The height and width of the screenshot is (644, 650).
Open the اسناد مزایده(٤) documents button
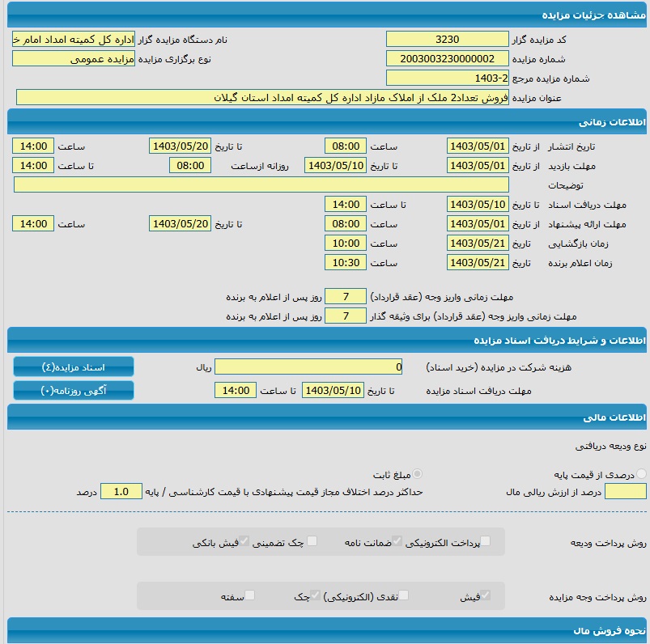click(x=74, y=367)
